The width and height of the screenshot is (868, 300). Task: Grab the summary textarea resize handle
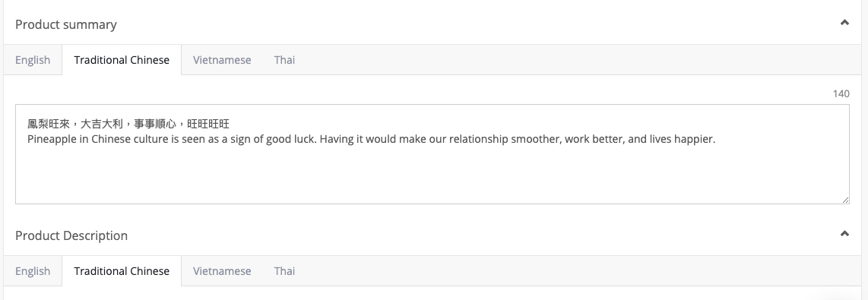click(x=845, y=200)
